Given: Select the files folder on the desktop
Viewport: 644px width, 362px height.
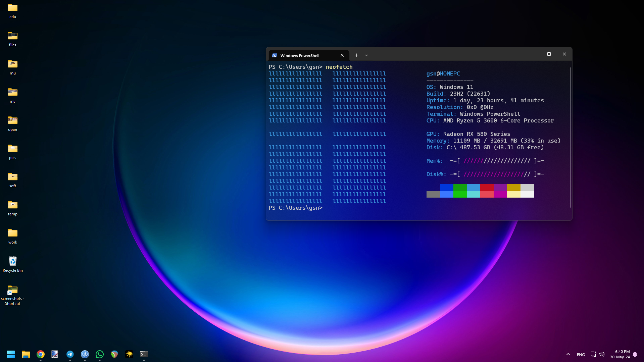Looking at the screenshot, I should [13, 39].
